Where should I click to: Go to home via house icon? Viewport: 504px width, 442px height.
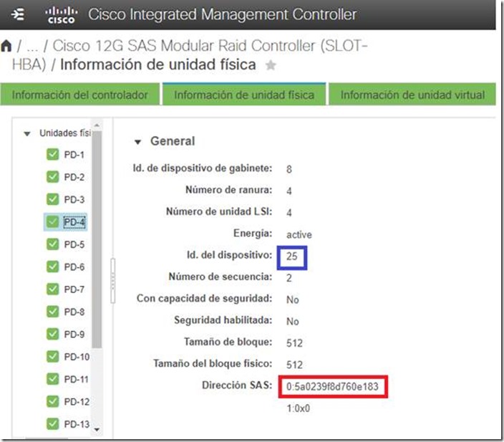tap(7, 47)
